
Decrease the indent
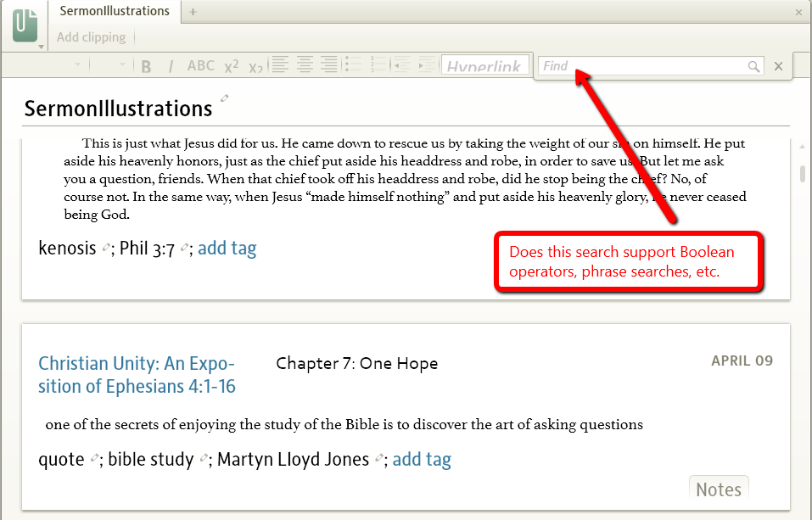point(402,65)
